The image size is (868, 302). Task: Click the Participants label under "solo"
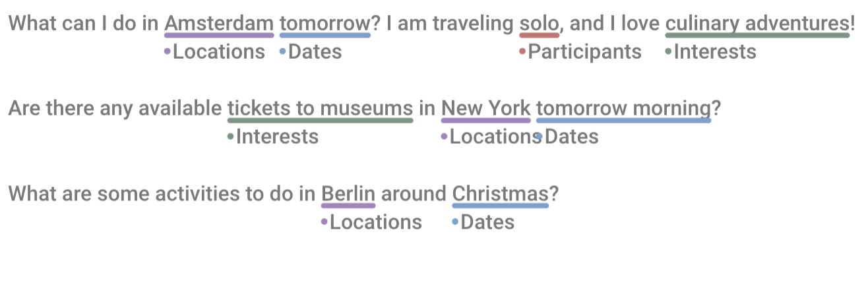(584, 51)
